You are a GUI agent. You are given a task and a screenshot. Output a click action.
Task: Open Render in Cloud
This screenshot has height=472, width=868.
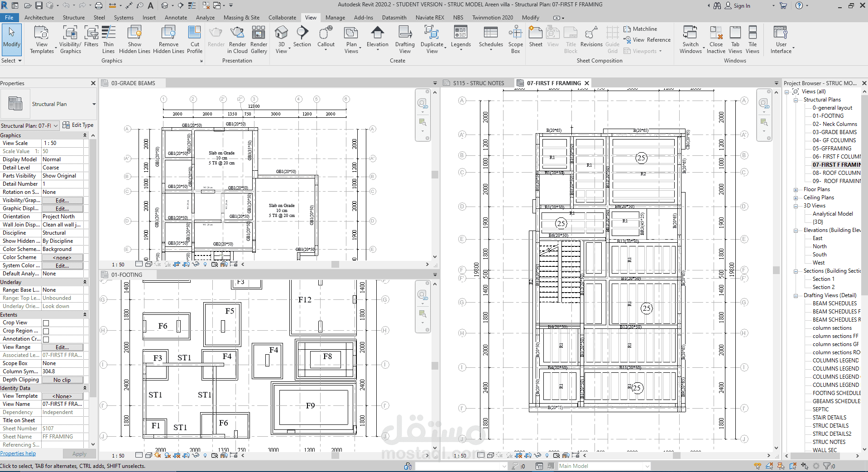click(237, 39)
